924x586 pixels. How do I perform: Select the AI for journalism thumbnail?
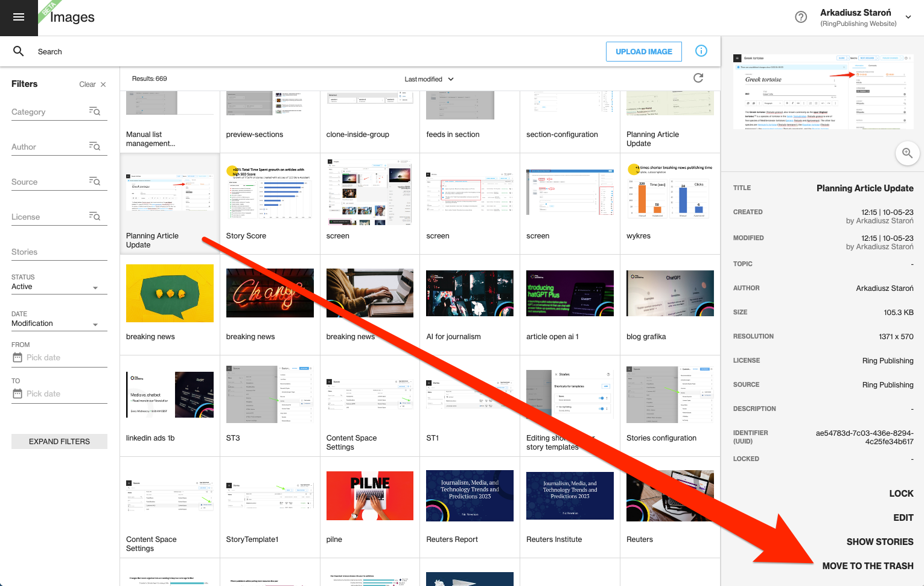click(x=470, y=293)
